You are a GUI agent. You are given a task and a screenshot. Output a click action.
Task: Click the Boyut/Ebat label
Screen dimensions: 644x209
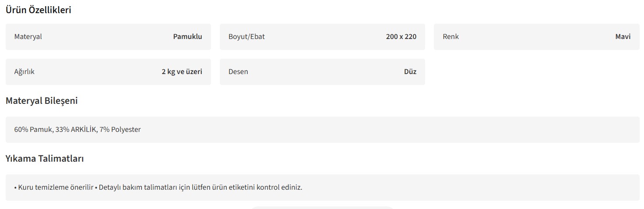point(246,37)
